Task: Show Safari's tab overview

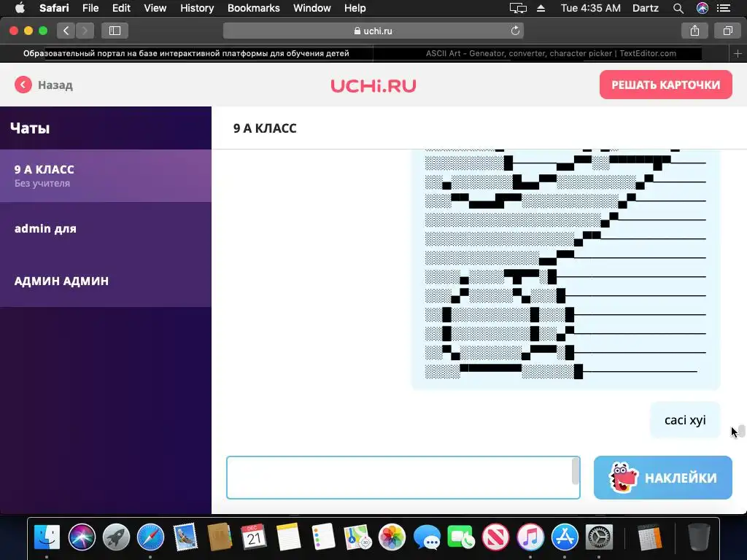Action: [727, 31]
